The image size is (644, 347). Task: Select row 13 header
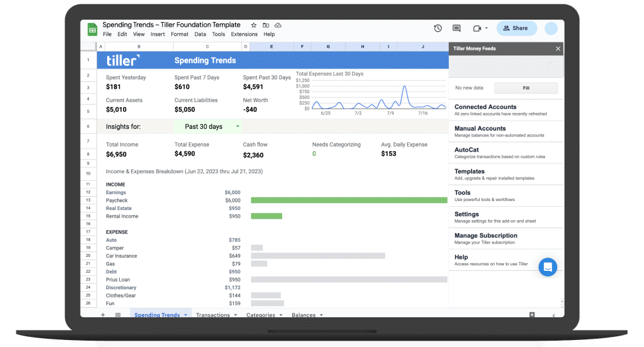[x=88, y=200]
